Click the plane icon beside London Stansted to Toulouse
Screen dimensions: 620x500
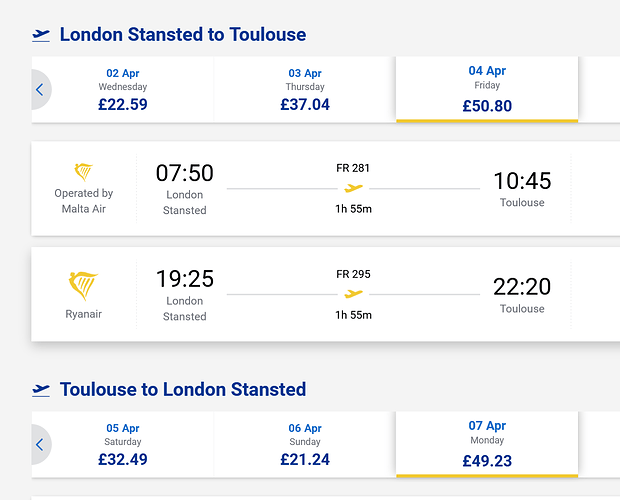(41, 36)
